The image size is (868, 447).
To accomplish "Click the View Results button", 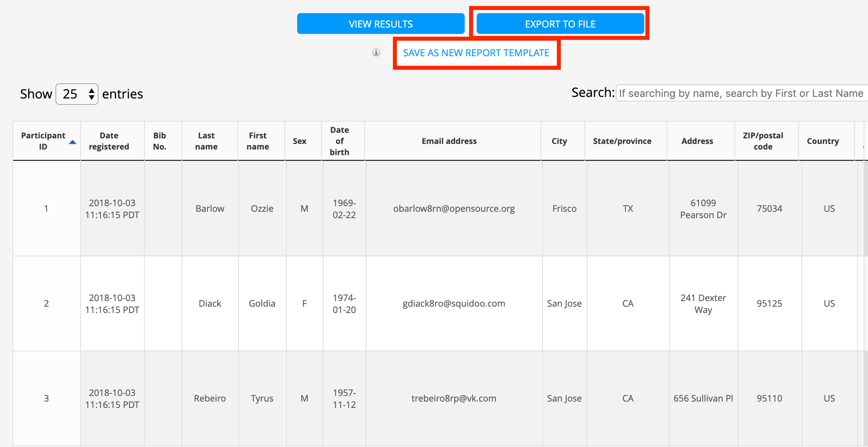I will (381, 24).
